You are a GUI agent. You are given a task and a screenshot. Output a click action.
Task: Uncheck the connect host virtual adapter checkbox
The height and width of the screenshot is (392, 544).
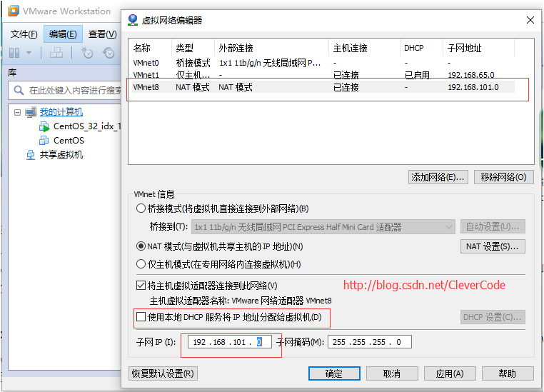pyautogui.click(x=141, y=285)
